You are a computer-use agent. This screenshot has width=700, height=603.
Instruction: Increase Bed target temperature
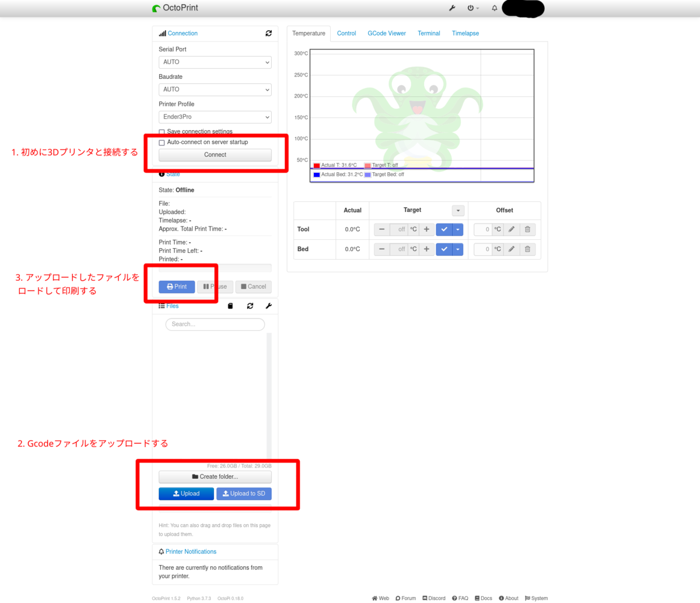426,249
